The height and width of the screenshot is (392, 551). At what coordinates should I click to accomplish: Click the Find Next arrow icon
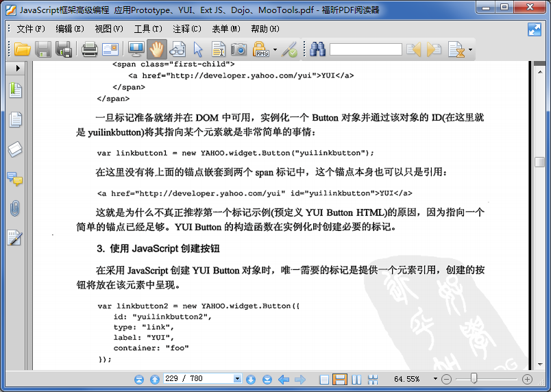[x=434, y=49]
